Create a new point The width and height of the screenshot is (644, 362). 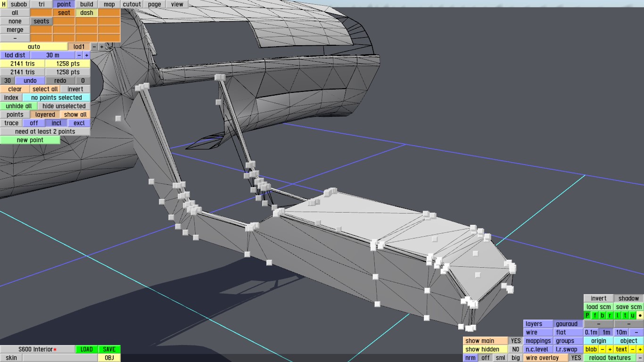(x=30, y=140)
